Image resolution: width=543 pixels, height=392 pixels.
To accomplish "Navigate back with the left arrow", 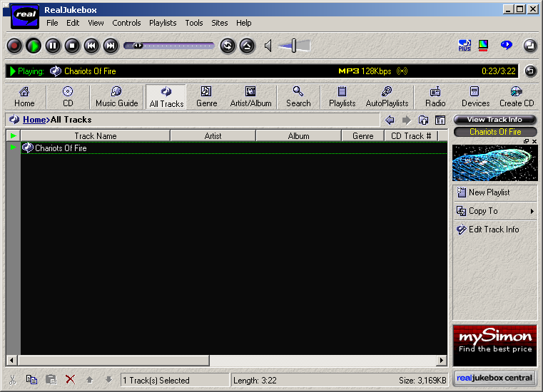I will pos(390,120).
